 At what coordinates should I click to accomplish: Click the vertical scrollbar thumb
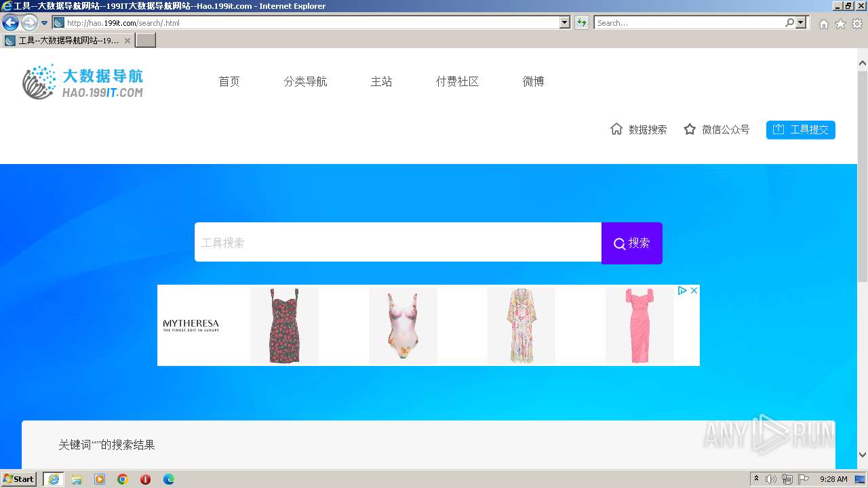(x=863, y=176)
